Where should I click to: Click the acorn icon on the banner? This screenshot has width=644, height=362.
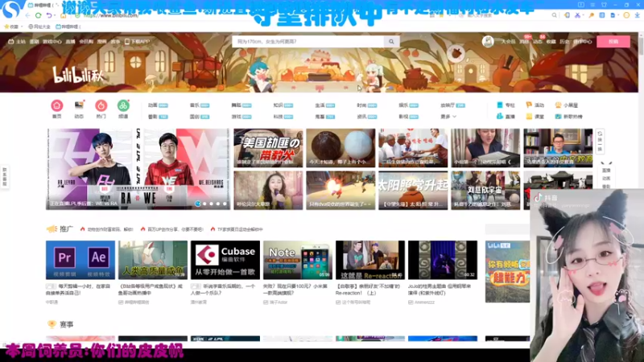click(x=456, y=54)
